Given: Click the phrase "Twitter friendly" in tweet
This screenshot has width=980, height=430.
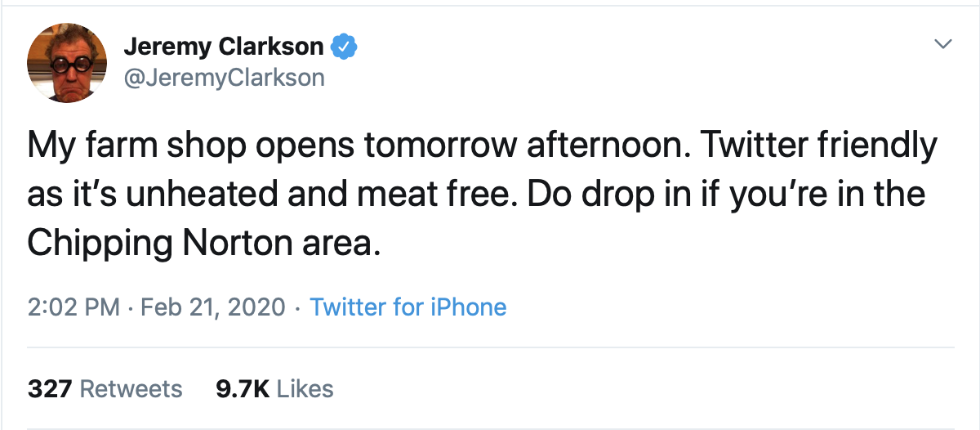Looking at the screenshot, I should pyautogui.click(x=817, y=147).
